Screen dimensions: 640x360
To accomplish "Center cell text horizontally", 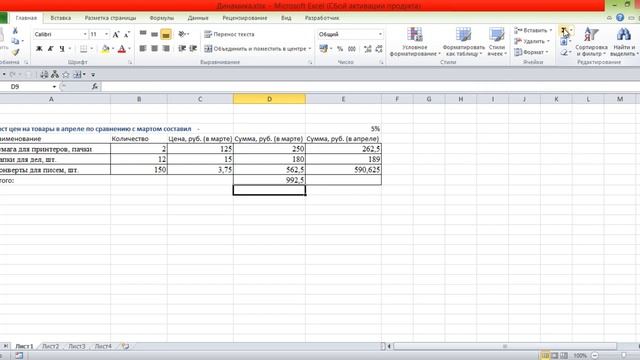I will click(x=154, y=49).
